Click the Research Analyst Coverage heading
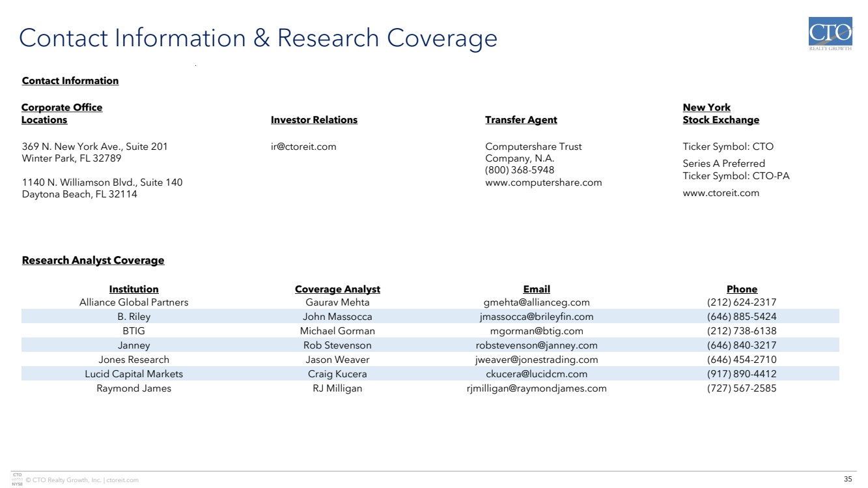Image resolution: width=868 pixels, height=488 pixels. point(93,261)
